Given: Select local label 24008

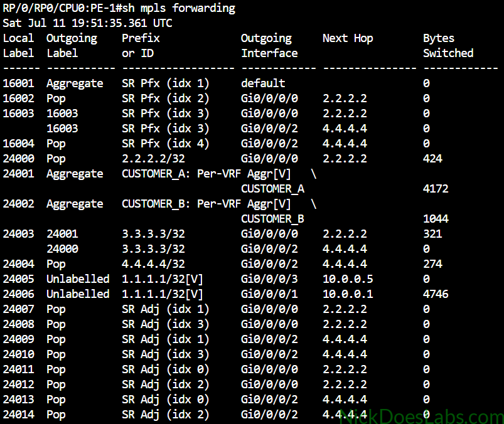Looking at the screenshot, I should coord(18,324).
